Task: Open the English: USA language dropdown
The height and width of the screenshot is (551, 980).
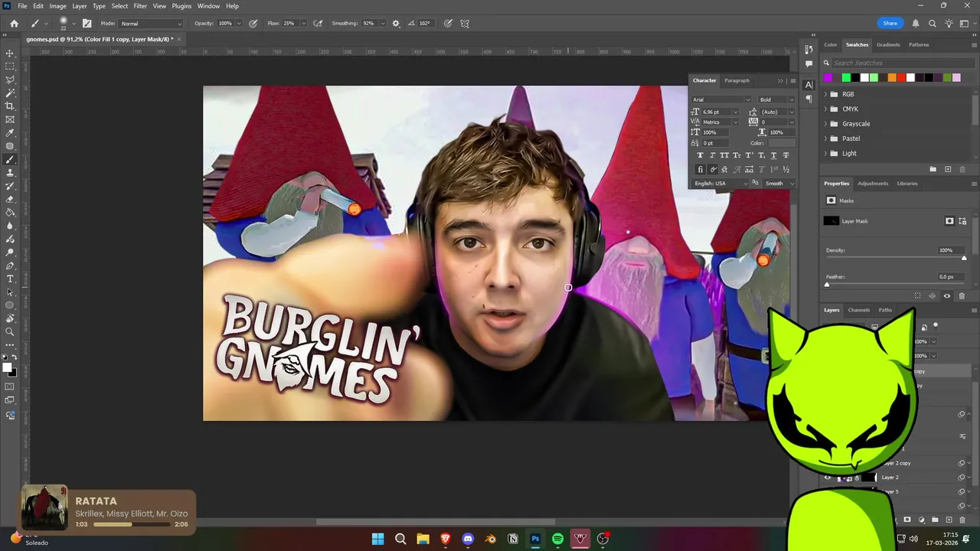Action: click(720, 184)
